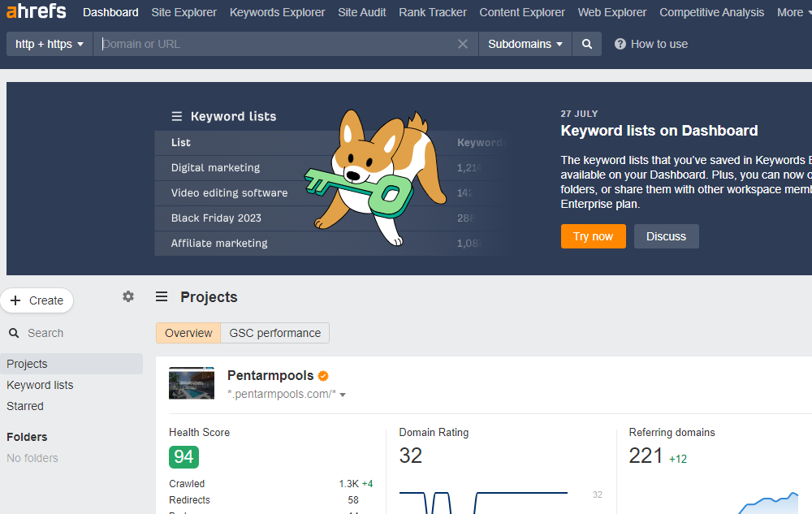Viewport: 812px width, 514px height.
Task: Focus the sidebar Search field
Action: 45,334
